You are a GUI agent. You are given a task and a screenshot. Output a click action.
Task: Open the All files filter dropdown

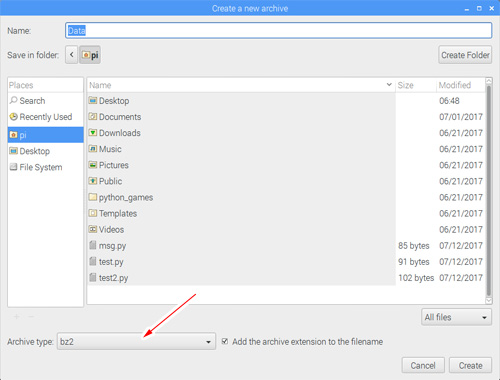pyautogui.click(x=456, y=317)
